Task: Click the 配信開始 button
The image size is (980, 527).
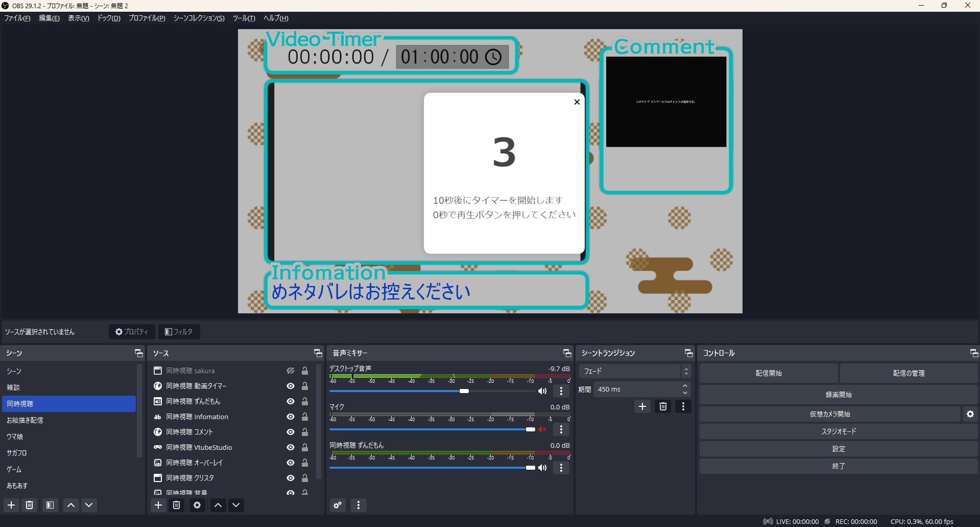Action: [769, 373]
